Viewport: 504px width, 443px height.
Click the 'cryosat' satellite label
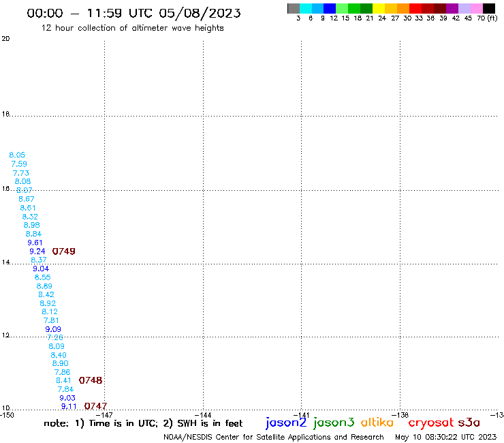(x=430, y=423)
